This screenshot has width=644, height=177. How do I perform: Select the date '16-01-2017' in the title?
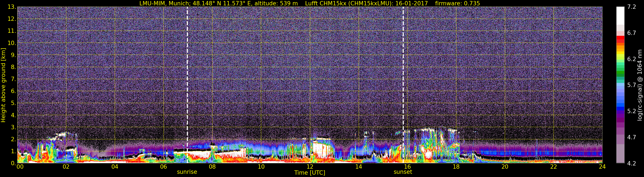(412, 3)
